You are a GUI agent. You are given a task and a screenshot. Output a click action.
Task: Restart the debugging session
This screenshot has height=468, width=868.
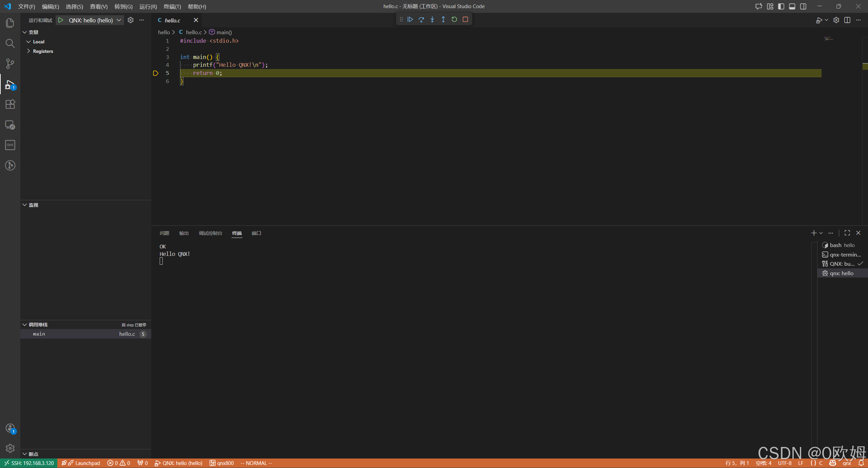(x=454, y=20)
